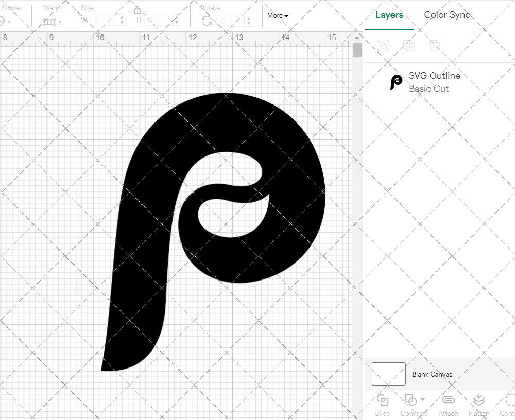Image resolution: width=515 pixels, height=420 pixels.
Task: Click the Attach paperclip icon
Action: coord(449,400)
